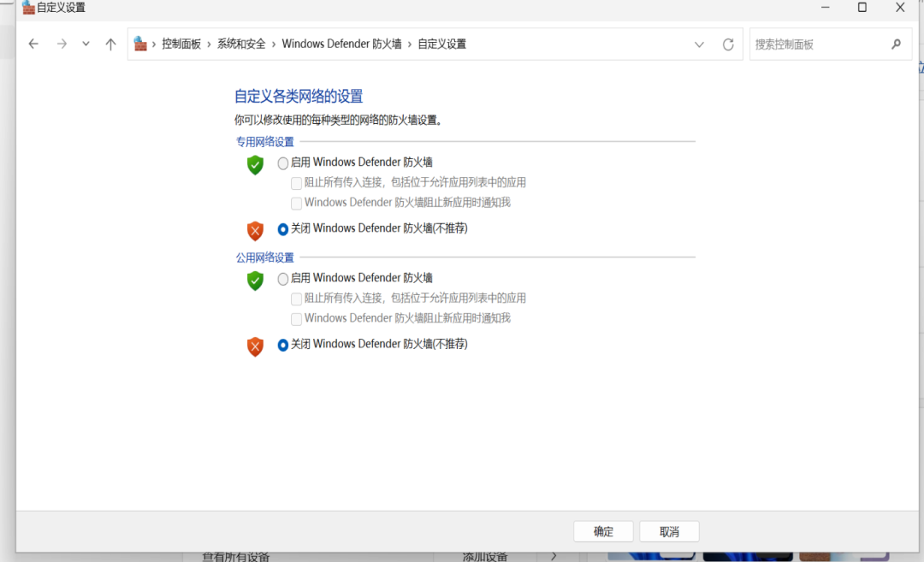Click 自定义各类网络的设置 heading
Viewport: 924px width, 562px height.
click(x=299, y=96)
